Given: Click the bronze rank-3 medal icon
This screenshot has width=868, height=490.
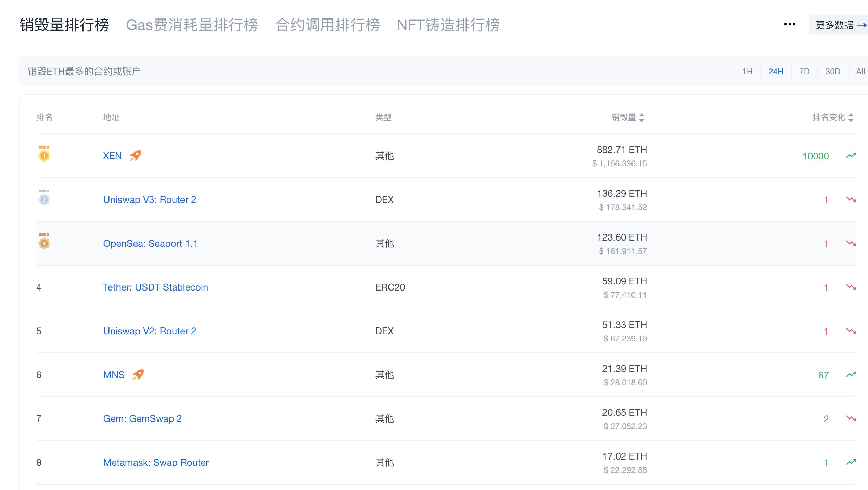Looking at the screenshot, I should (x=44, y=243).
